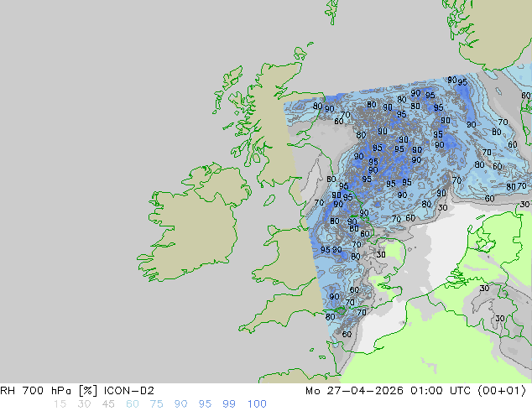This screenshot has width=532, height=411.
Task: Click the legend value 75
Action: (x=156, y=404)
